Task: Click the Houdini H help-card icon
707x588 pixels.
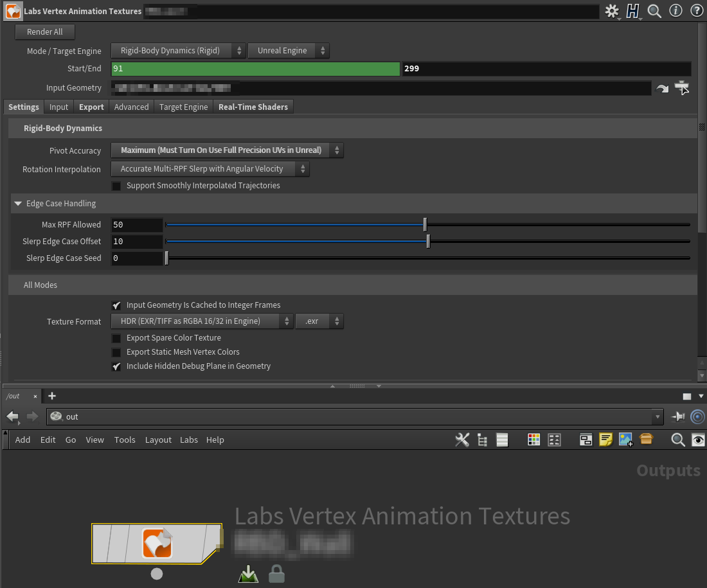Action: point(633,12)
